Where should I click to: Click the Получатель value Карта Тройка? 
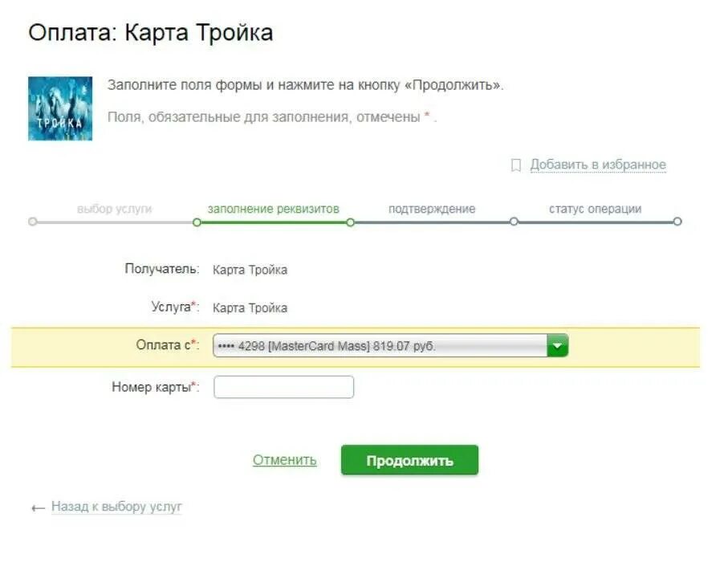coord(250,270)
